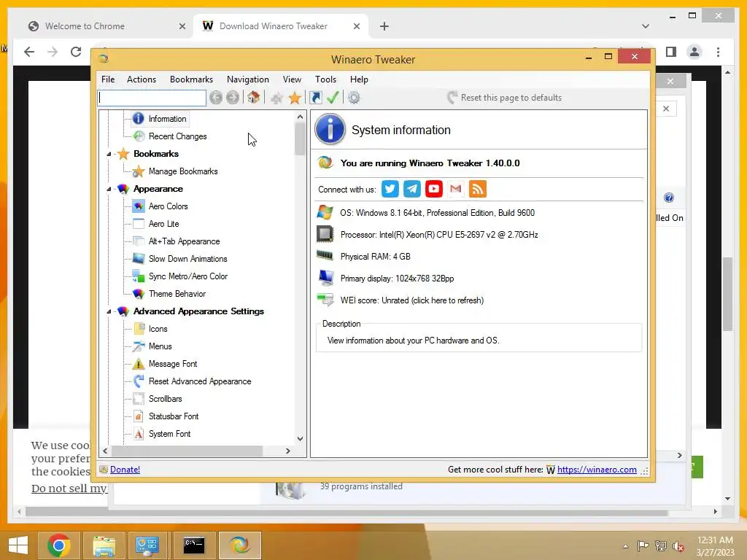
Task: Open Alt+Tab Appearance tree entry
Action: coord(184,241)
